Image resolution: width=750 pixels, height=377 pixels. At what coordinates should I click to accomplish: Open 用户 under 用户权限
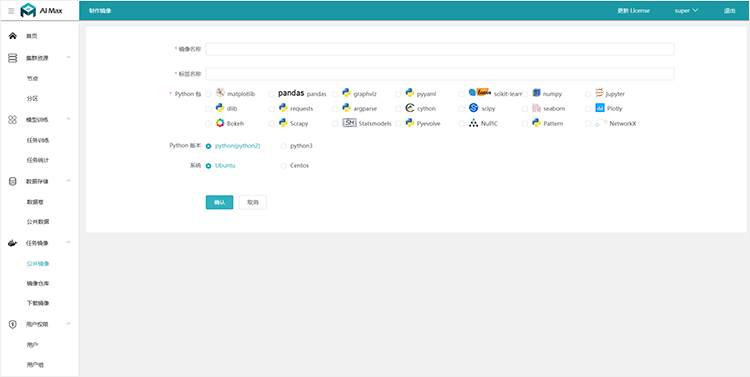32,345
